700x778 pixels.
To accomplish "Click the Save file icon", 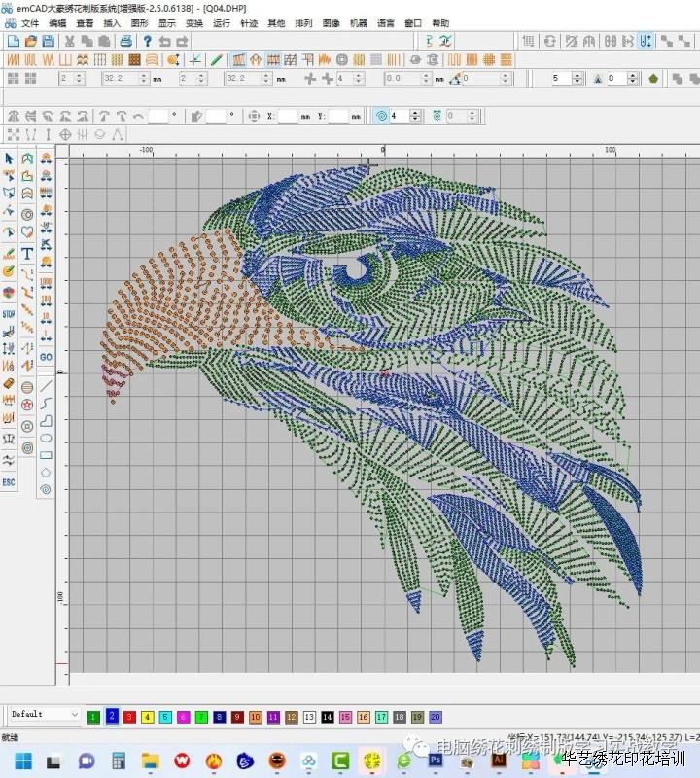I will [48, 41].
